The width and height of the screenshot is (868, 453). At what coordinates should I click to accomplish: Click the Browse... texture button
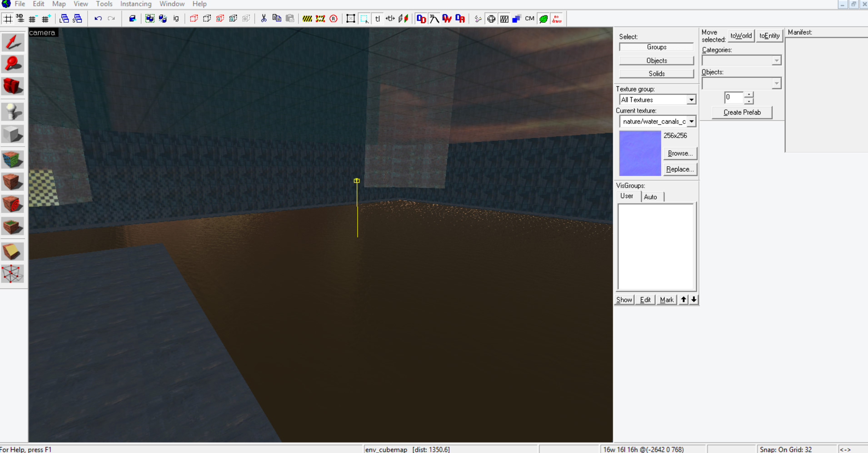680,154
